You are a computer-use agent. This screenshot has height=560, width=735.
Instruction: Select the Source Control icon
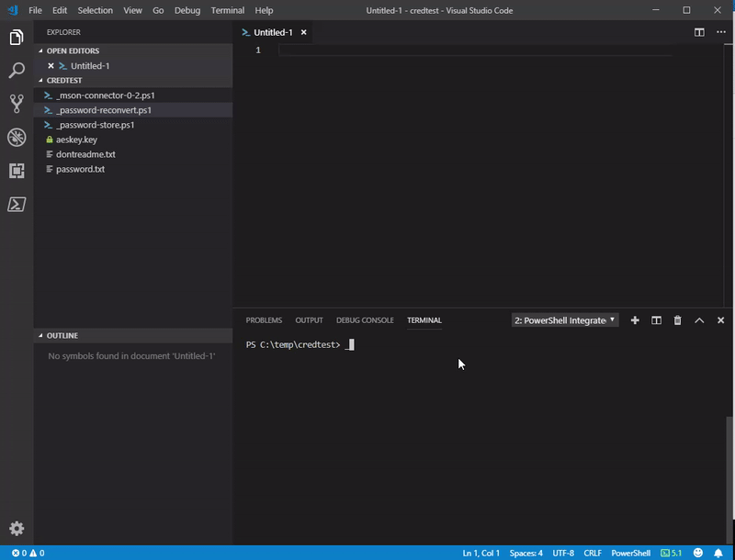pyautogui.click(x=17, y=102)
